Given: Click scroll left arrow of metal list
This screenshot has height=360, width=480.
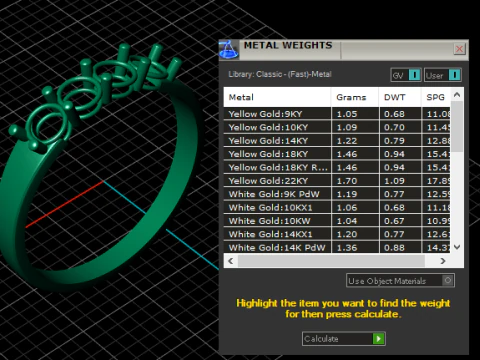Looking at the screenshot, I should coord(231,261).
